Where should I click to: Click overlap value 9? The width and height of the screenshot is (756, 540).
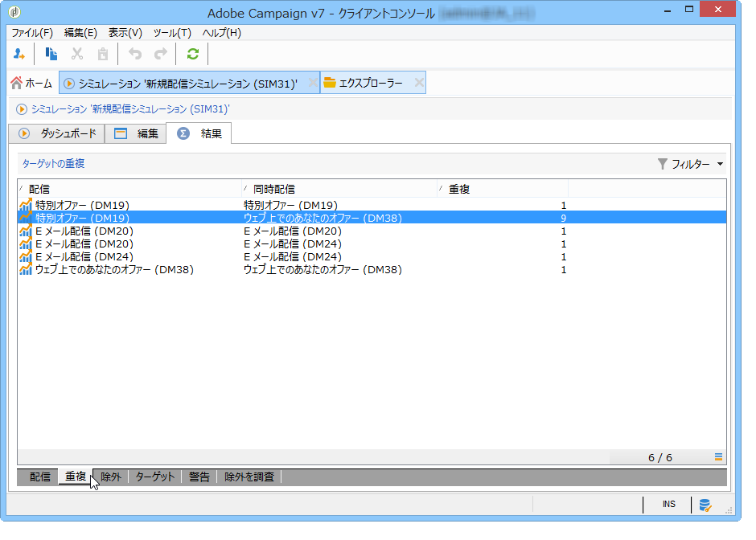coord(563,219)
